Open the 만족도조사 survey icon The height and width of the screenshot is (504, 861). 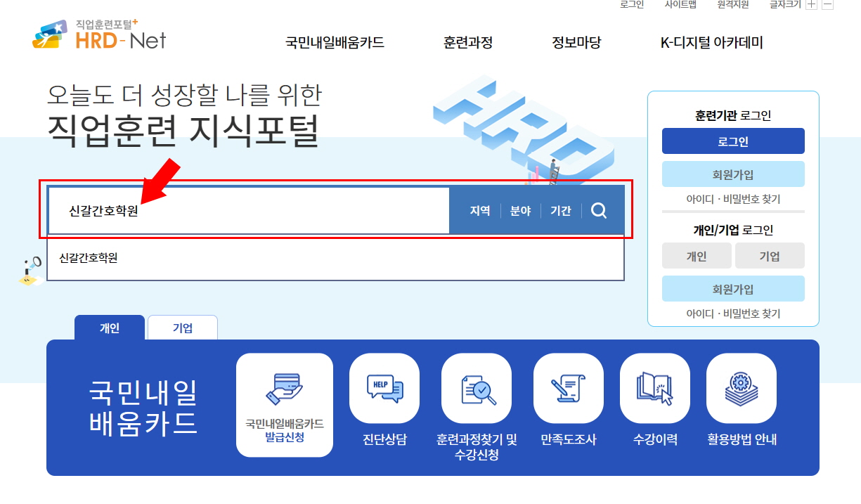569,388
